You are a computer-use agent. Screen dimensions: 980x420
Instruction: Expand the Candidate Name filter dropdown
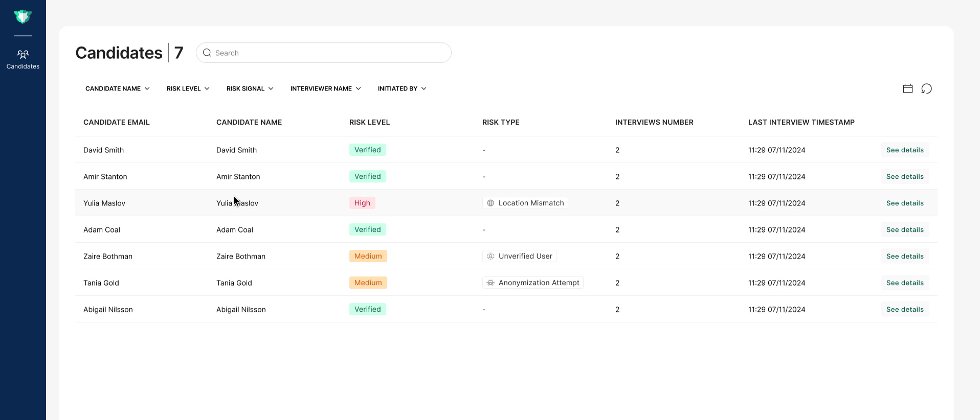pyautogui.click(x=118, y=88)
